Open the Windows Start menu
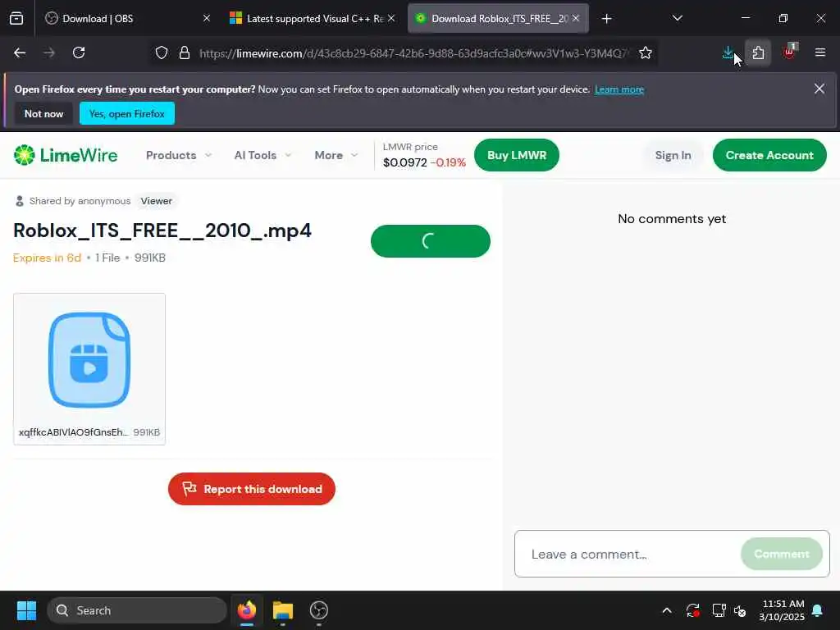The image size is (840, 630). tap(26, 610)
